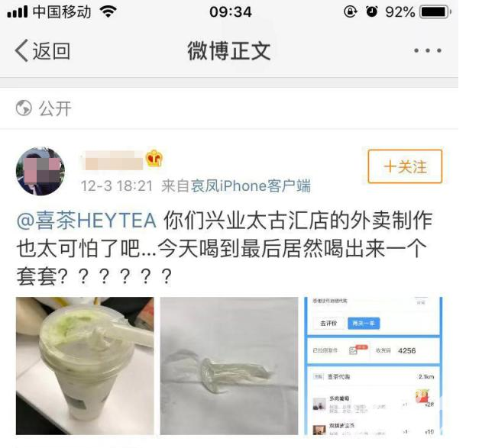Open the @喜茶HEYTEA mention link
This screenshot has width=495, height=448.
(x=86, y=220)
